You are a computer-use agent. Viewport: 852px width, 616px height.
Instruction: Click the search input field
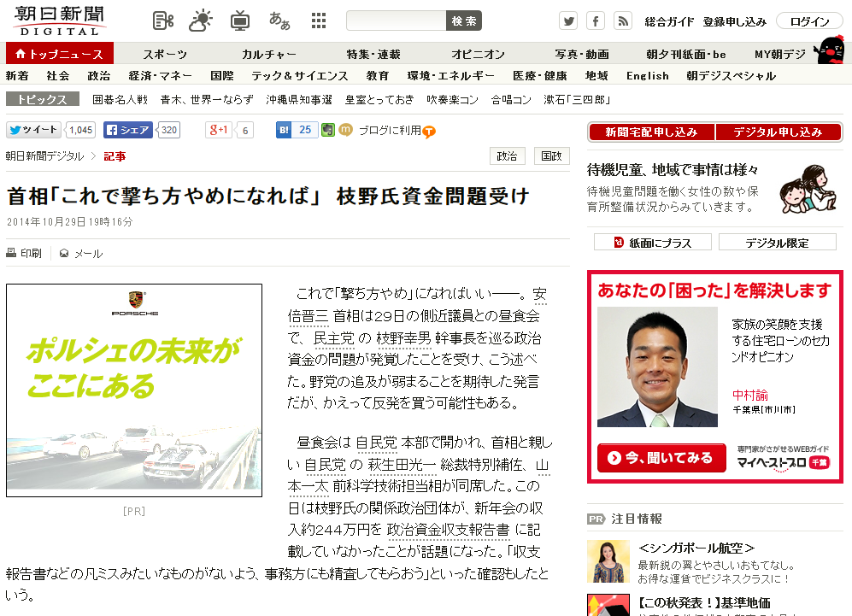[397, 21]
